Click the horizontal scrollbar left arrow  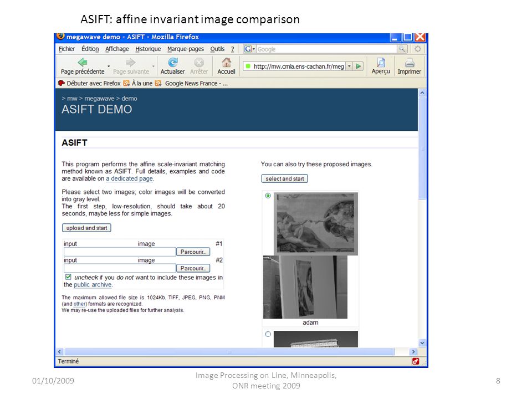coord(59,352)
